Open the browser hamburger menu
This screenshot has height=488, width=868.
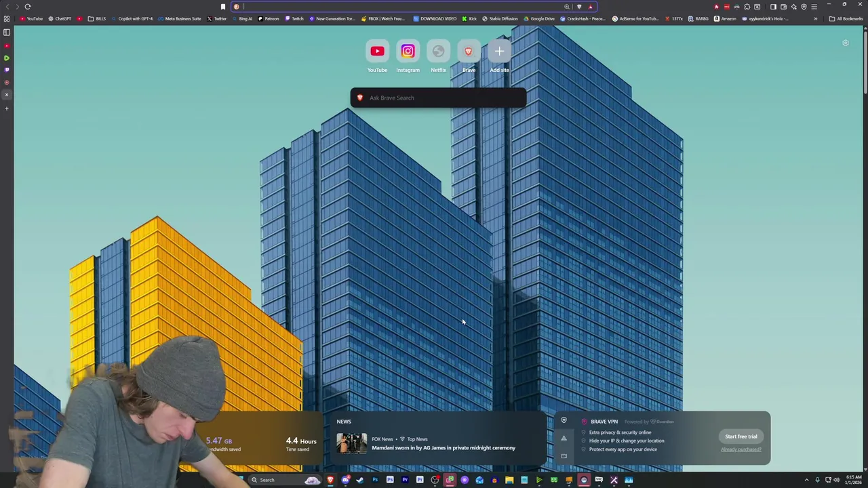tap(814, 7)
